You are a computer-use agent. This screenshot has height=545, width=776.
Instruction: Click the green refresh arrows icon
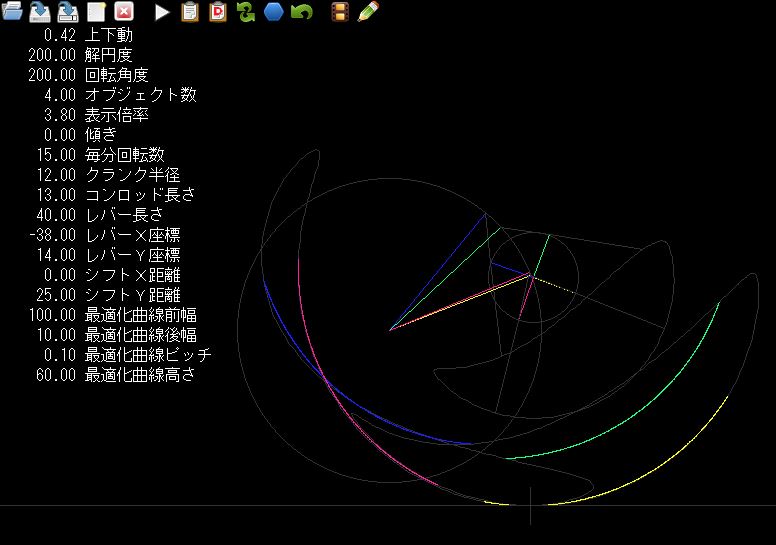[246, 11]
